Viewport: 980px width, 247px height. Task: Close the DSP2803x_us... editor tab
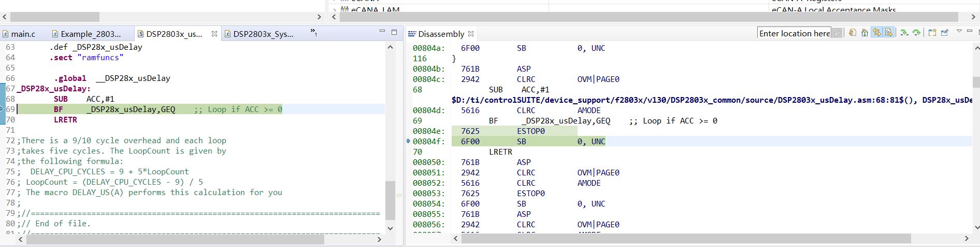[x=214, y=34]
